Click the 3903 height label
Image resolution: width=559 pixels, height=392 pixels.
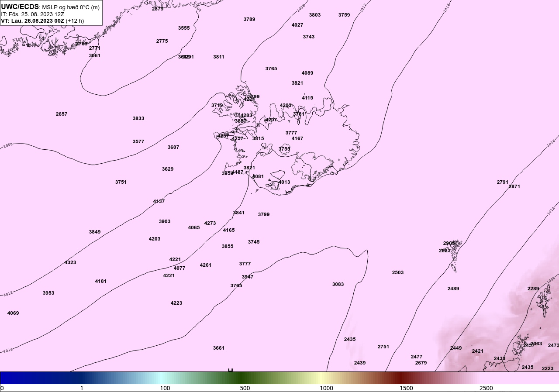165,221
